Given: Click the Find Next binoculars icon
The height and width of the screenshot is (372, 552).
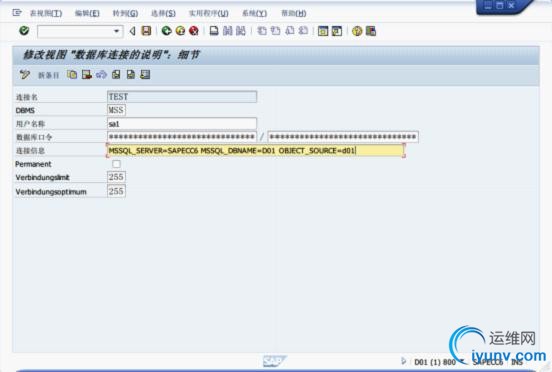Looking at the screenshot, I should 241,31.
